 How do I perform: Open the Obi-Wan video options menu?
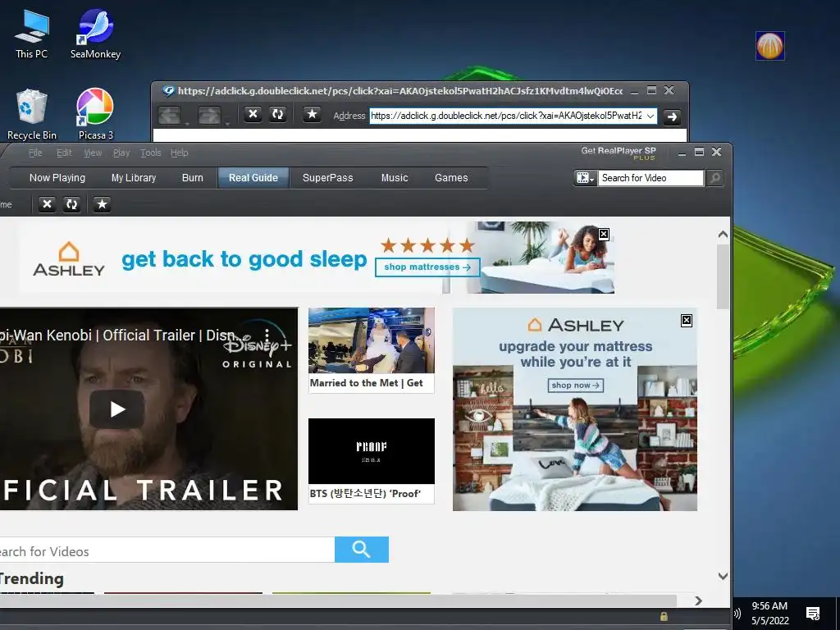pyautogui.click(x=267, y=336)
